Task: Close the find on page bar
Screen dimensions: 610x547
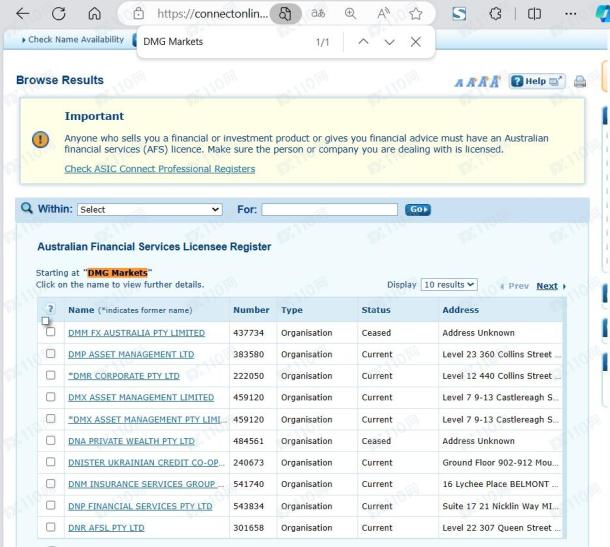Action: coord(415,42)
